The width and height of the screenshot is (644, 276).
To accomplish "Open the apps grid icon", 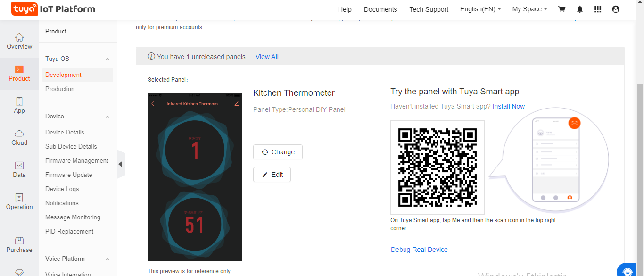I will pos(598,9).
